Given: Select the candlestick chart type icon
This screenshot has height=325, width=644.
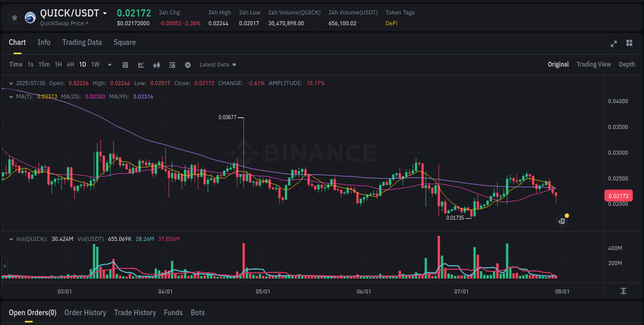Looking at the screenshot, I should tap(157, 64).
